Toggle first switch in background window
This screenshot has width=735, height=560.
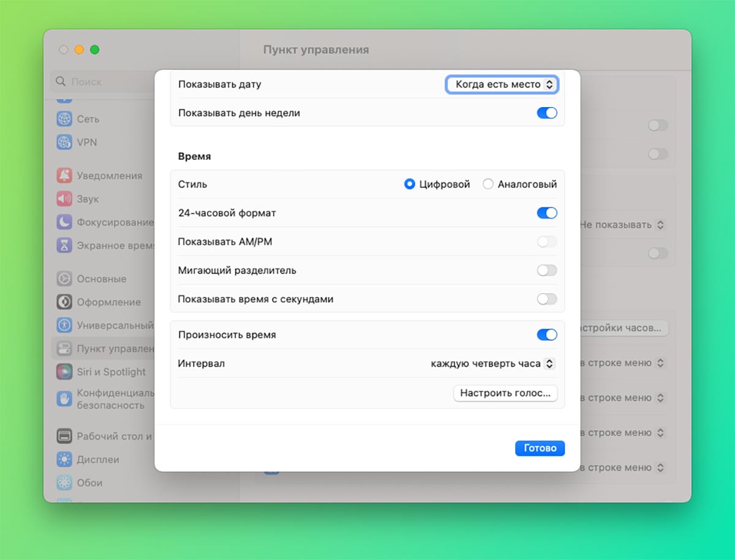(658, 125)
